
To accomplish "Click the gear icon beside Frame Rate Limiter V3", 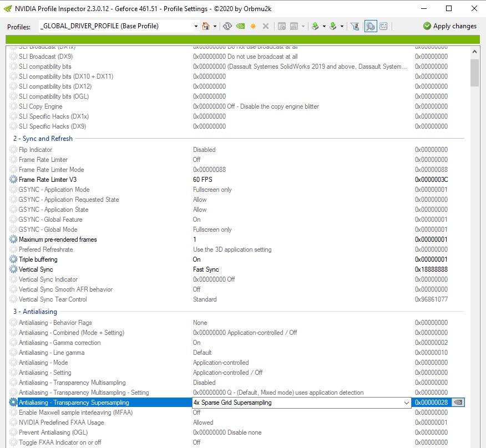I will [x=13, y=180].
